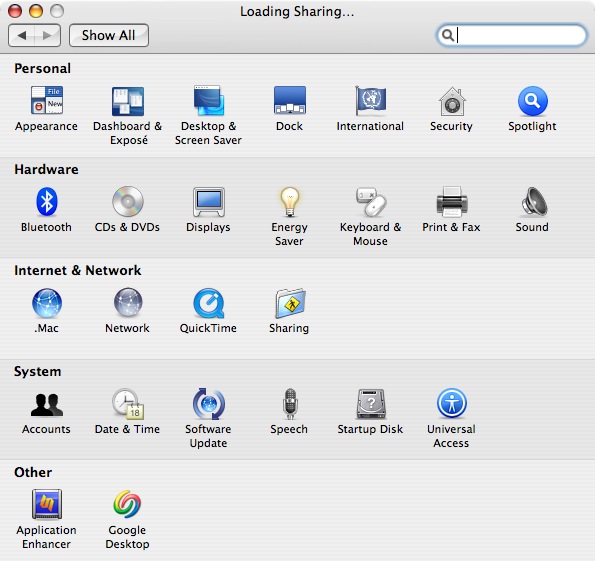Open Energy Saver light bulb icon

coord(290,202)
